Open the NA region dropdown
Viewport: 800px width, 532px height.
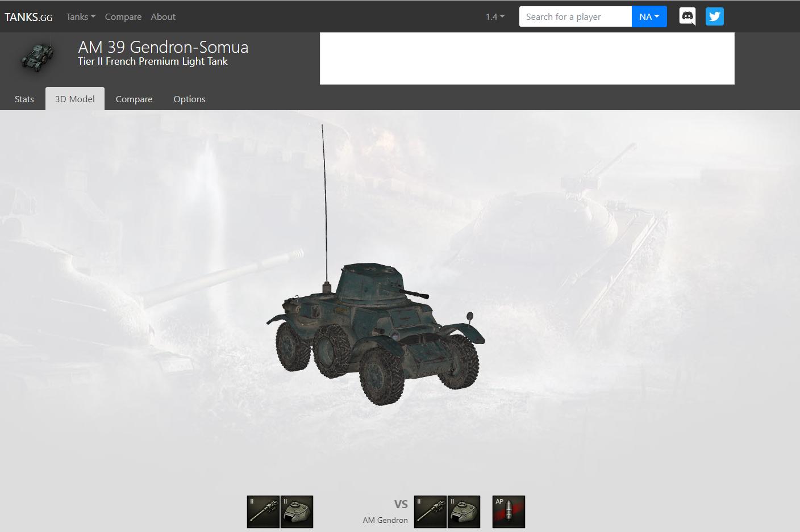(x=649, y=16)
